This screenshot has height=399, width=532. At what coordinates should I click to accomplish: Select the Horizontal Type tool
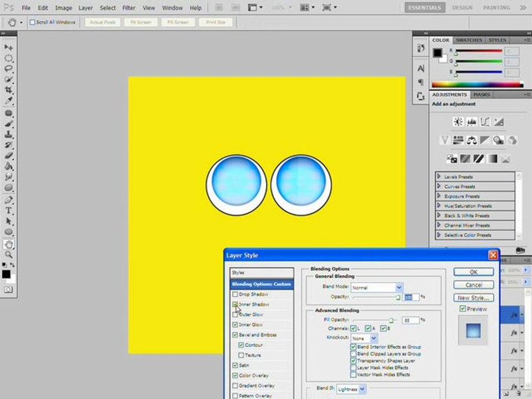8,211
